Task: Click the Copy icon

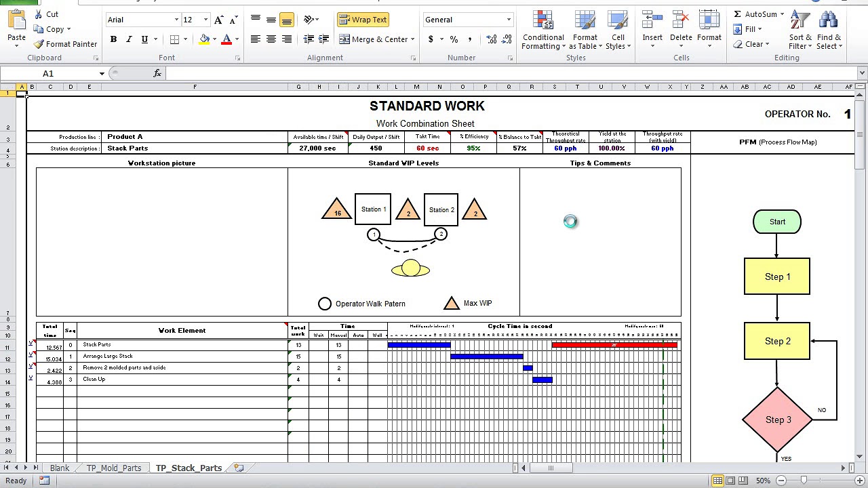Action: pos(38,29)
